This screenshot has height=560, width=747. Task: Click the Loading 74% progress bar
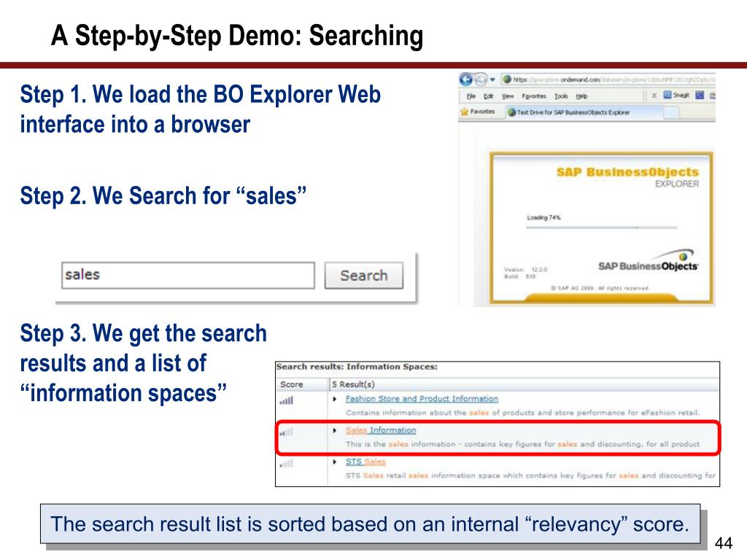(601, 227)
